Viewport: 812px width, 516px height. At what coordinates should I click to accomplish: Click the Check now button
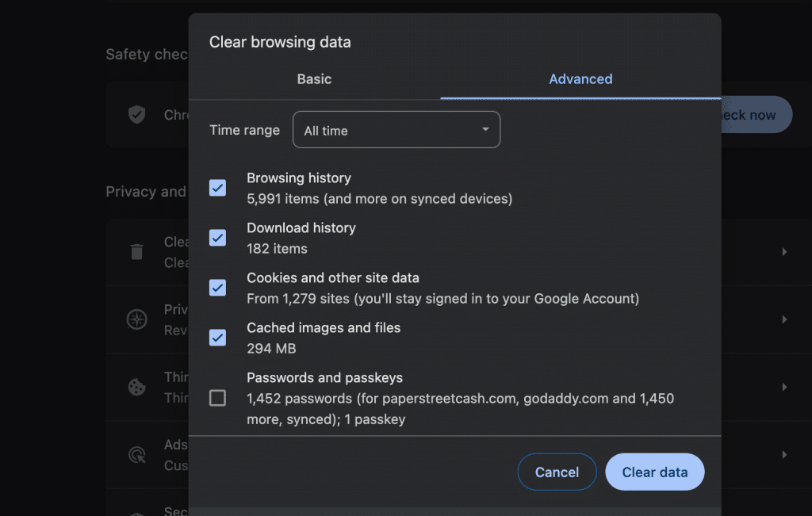[753, 115]
